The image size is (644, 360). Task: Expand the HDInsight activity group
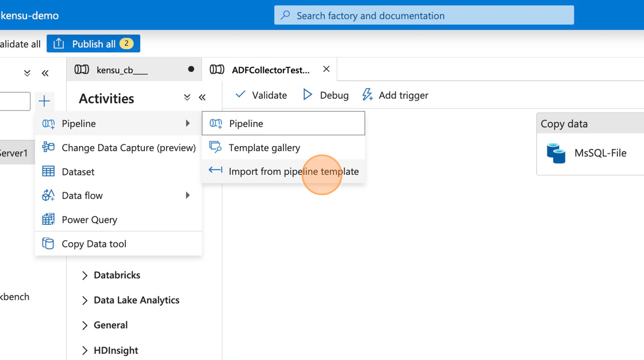click(x=85, y=351)
